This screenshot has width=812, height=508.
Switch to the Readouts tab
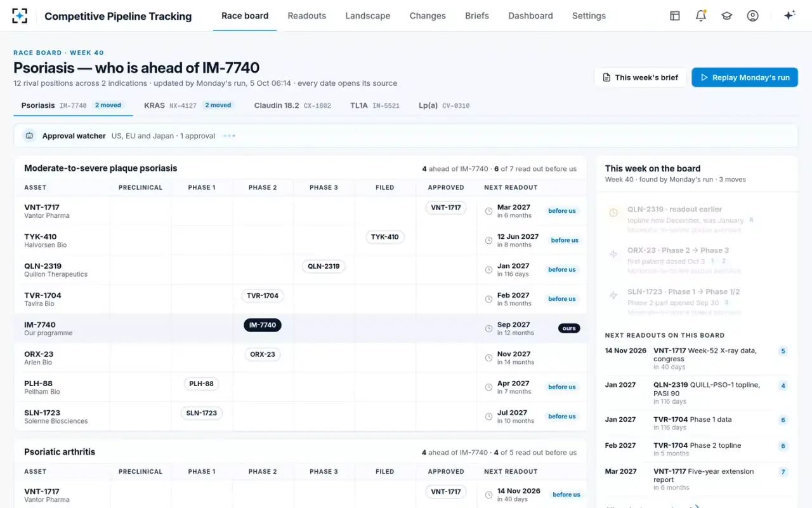[x=306, y=16]
